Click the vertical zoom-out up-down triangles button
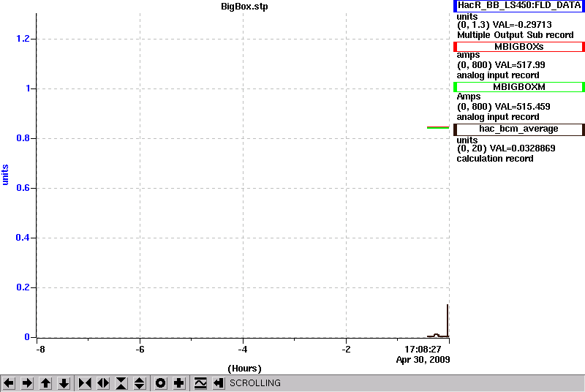The image size is (585, 392). [x=140, y=383]
